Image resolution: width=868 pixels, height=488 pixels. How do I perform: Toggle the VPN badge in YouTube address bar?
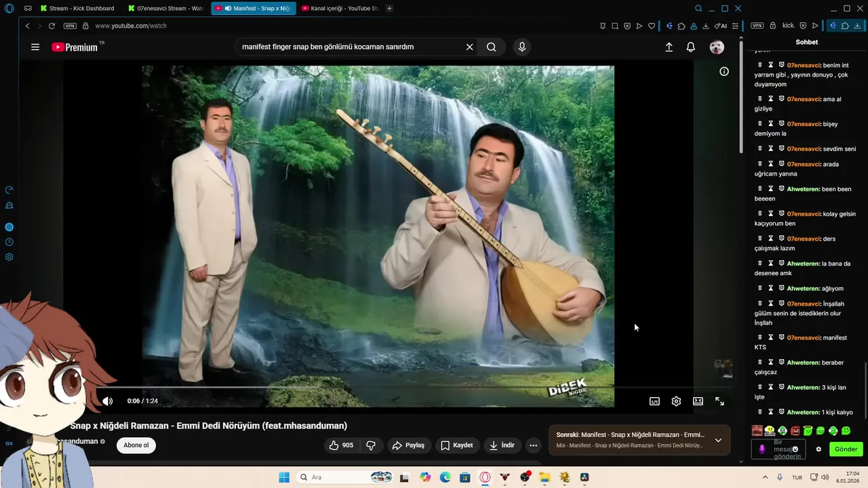(70, 26)
